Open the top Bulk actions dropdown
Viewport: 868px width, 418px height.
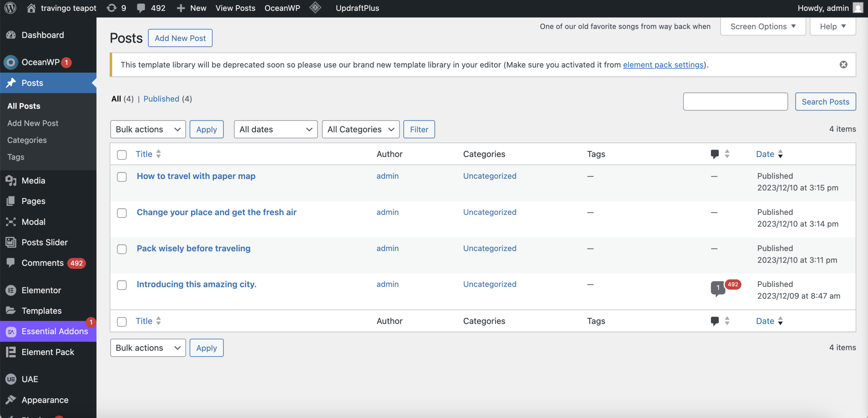point(148,129)
